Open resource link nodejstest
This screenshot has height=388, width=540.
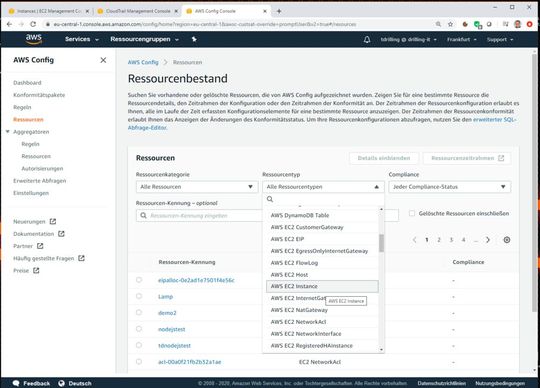point(172,329)
